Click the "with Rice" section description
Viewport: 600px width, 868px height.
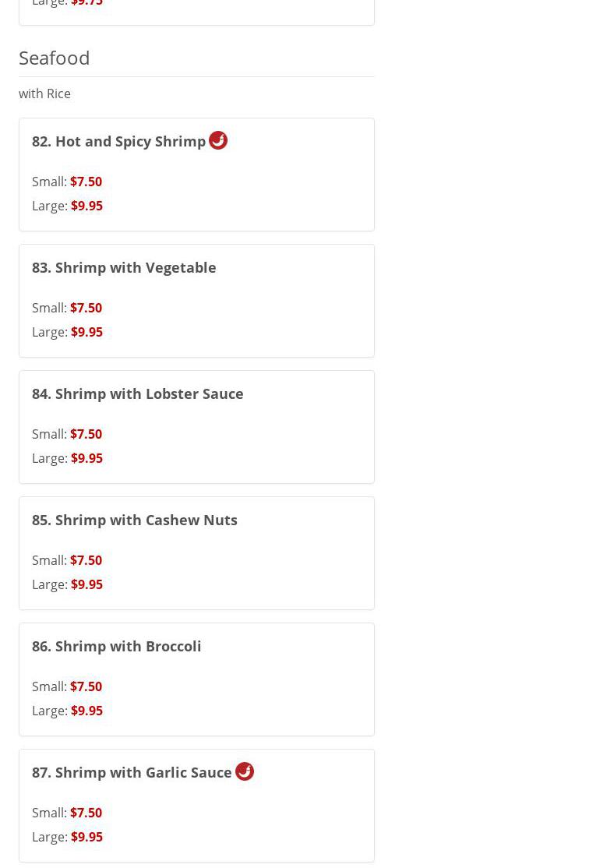(44, 94)
